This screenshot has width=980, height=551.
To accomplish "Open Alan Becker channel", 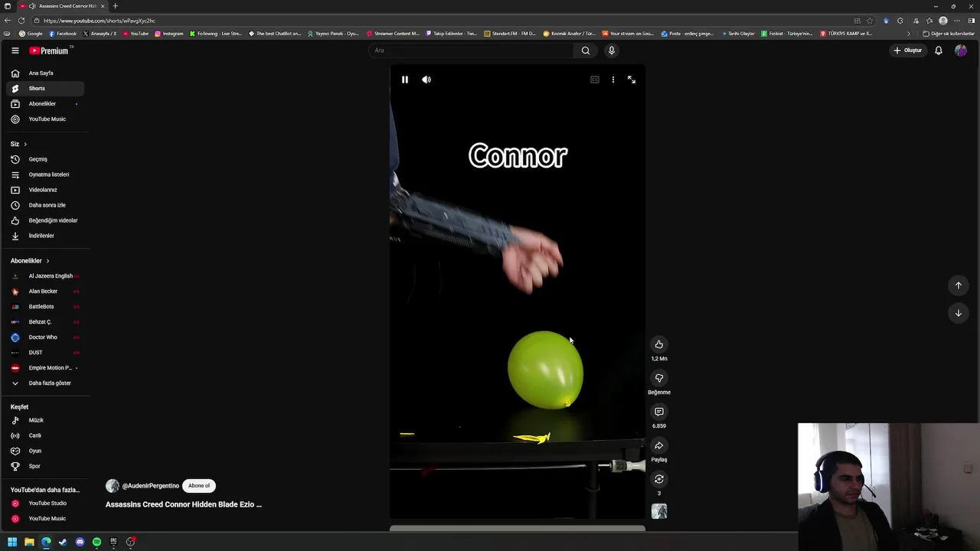I will [46, 292].
